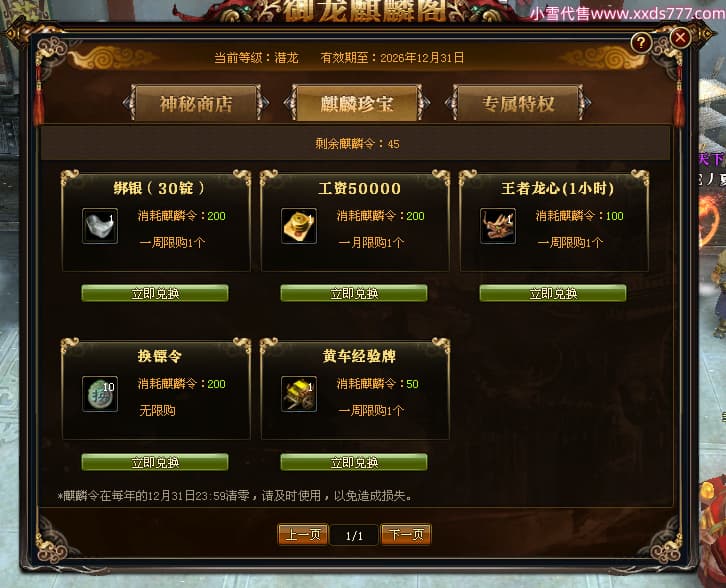This screenshot has width=726, height=588.
Task: Redeem 换镖令 with 立即兑换 button
Action: click(155, 462)
